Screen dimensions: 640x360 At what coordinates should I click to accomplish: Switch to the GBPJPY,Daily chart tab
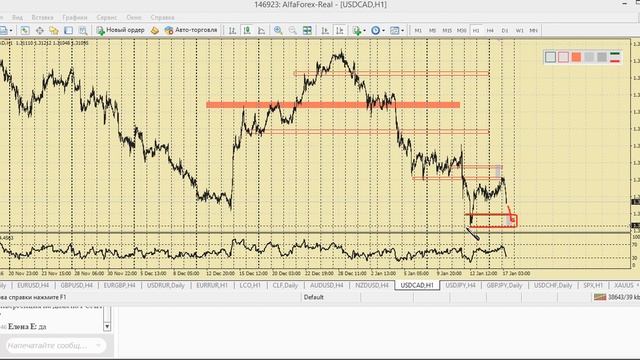click(504, 285)
